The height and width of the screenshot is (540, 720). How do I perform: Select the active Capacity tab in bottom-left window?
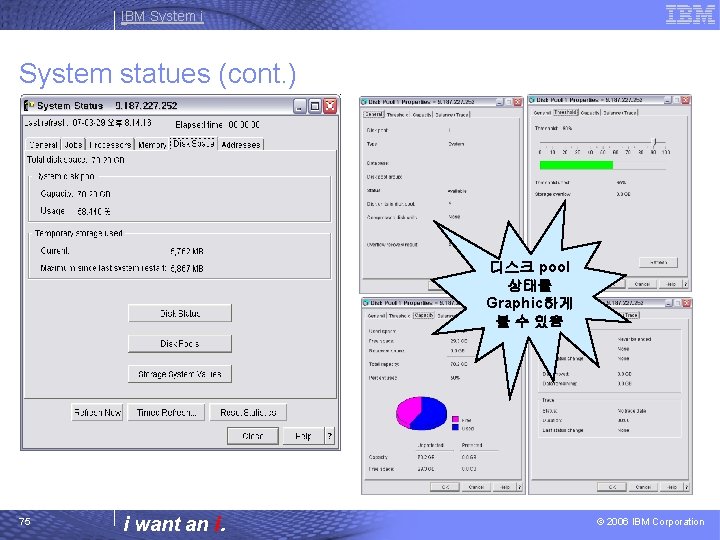pos(423,315)
